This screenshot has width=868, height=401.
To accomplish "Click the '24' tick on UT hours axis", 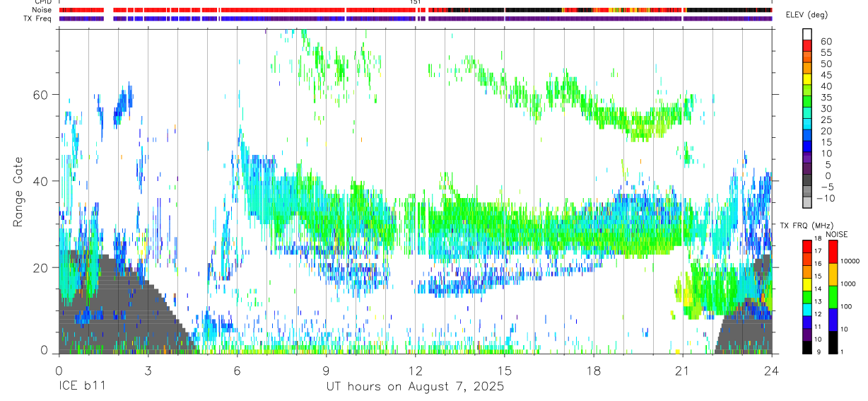I will point(772,370).
